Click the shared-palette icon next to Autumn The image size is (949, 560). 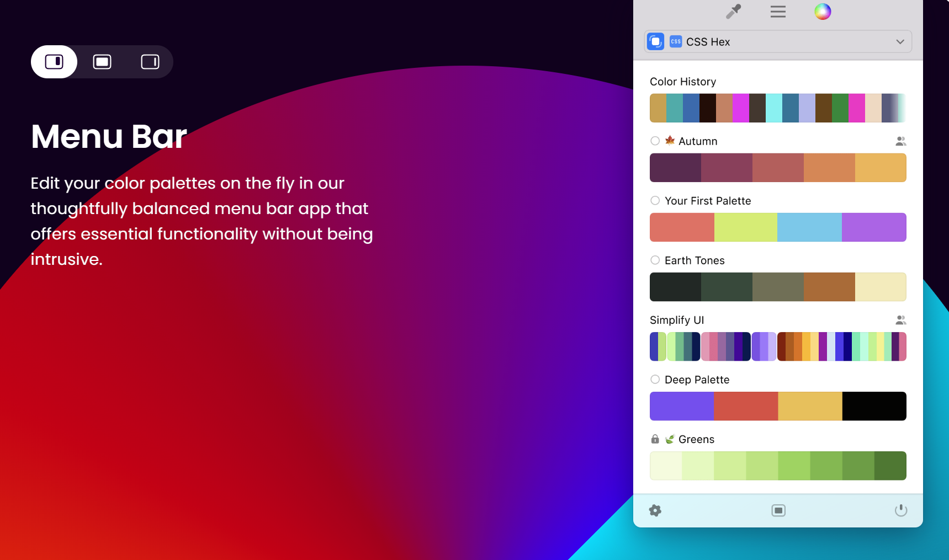click(900, 141)
